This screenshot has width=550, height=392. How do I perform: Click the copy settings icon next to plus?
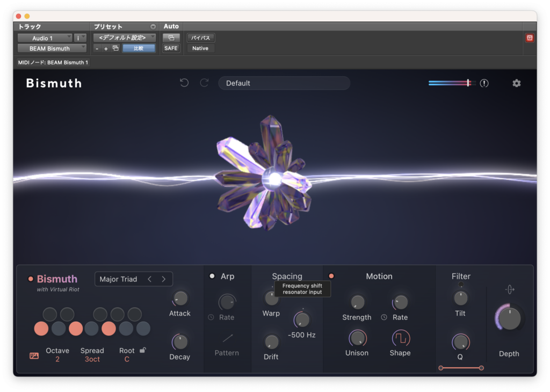tap(115, 48)
